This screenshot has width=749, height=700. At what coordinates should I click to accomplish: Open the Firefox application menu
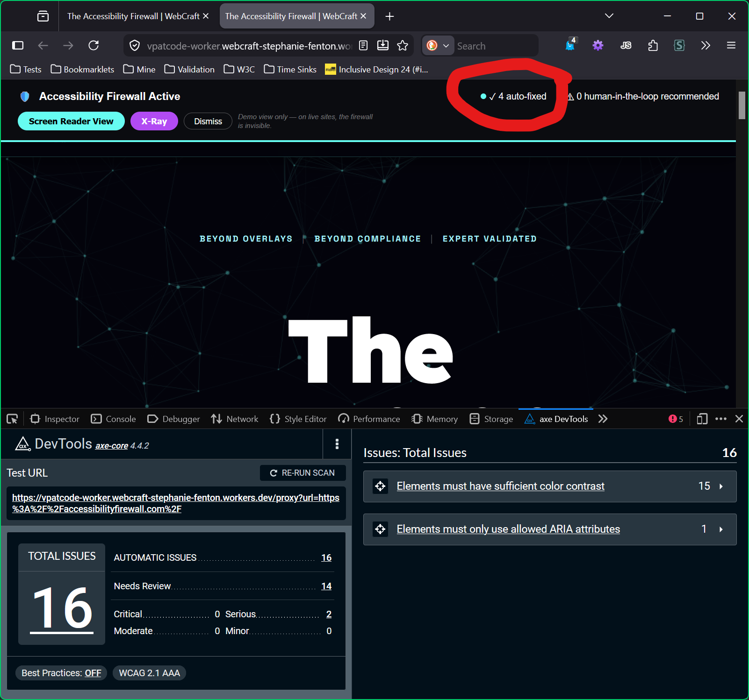point(731,45)
